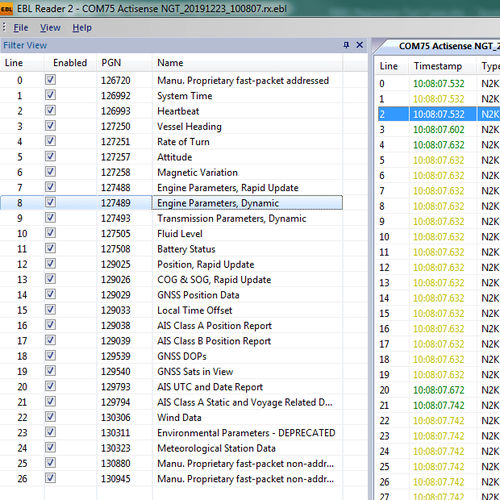Sort by the Name column header
500x500 pixels.
[x=247, y=63]
